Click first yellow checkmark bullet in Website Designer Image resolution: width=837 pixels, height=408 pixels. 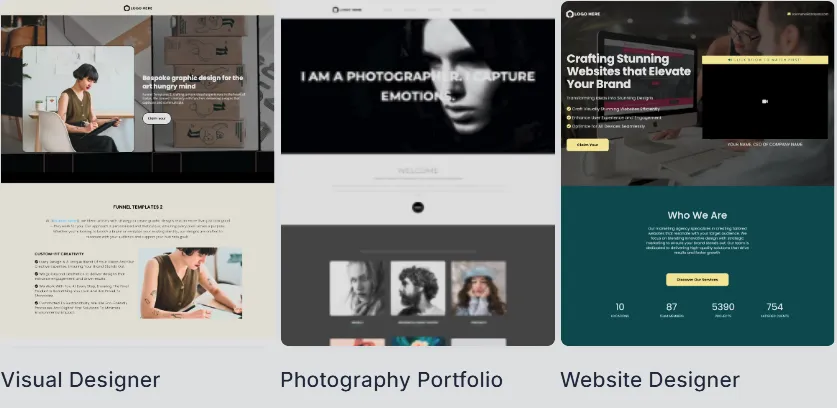pos(569,109)
